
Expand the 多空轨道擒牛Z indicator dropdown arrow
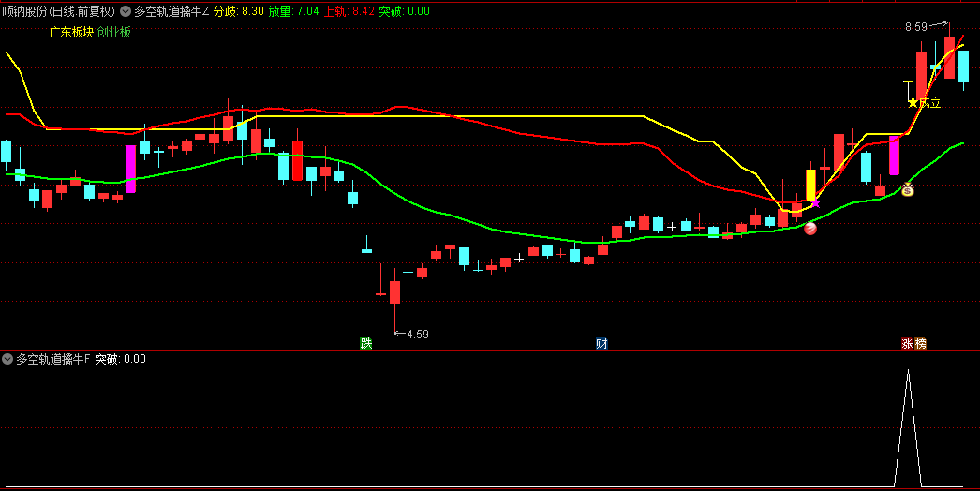125,11
